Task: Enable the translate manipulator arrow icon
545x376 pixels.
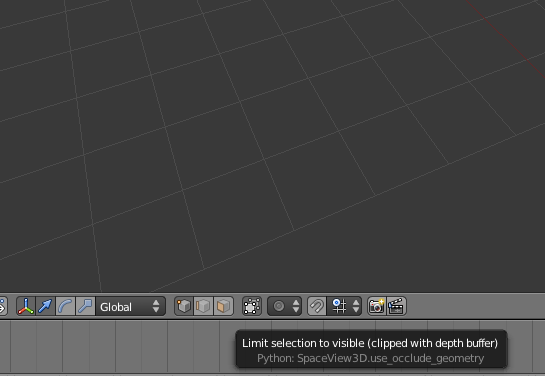Action: pos(46,306)
